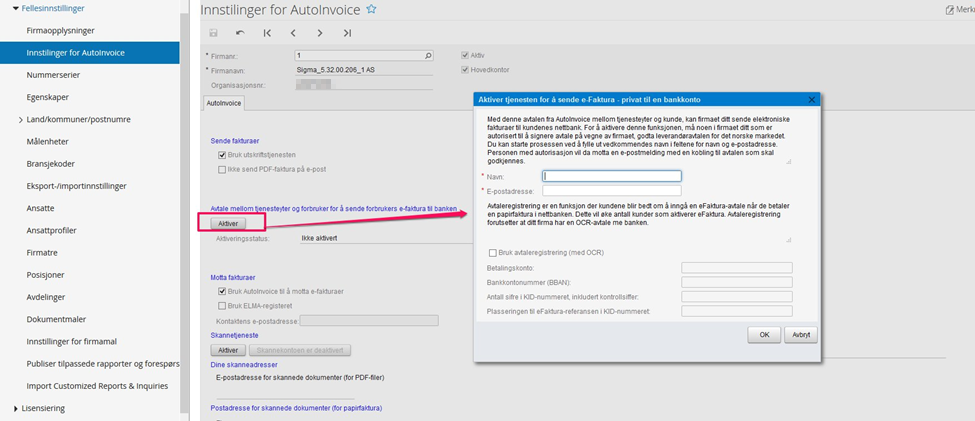
Task: Open Ansattprofiler in sidebar
Action: pyautogui.click(x=51, y=231)
